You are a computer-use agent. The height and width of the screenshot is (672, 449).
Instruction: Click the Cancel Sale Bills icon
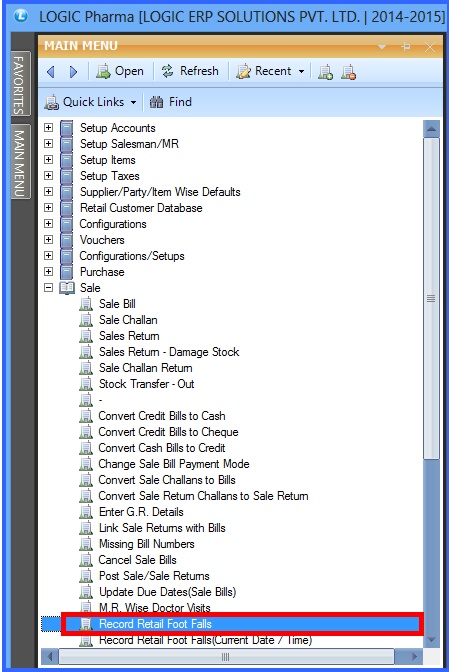coord(86,560)
